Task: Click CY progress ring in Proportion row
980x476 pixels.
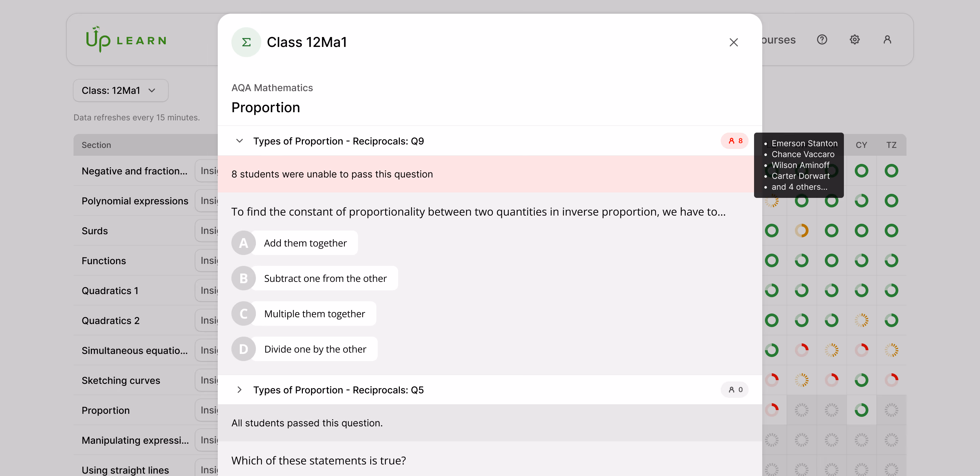Action: [861, 410]
